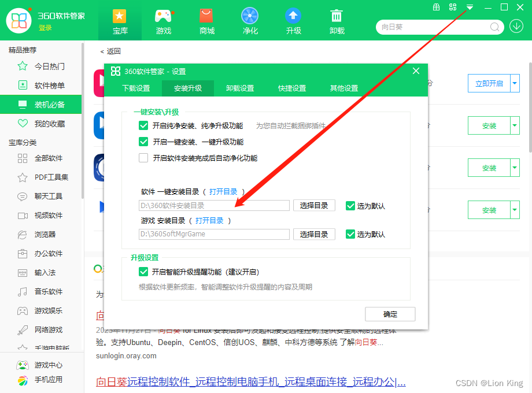Switch to 卸载设置 tab
Screen dimensions: 532x393
240,88
